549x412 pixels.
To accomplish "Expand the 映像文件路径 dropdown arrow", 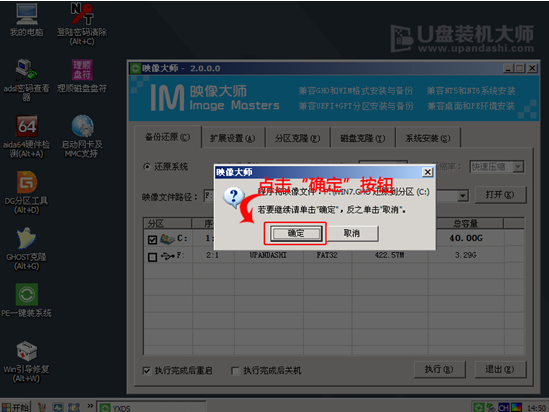I will pyautogui.click(x=463, y=196).
